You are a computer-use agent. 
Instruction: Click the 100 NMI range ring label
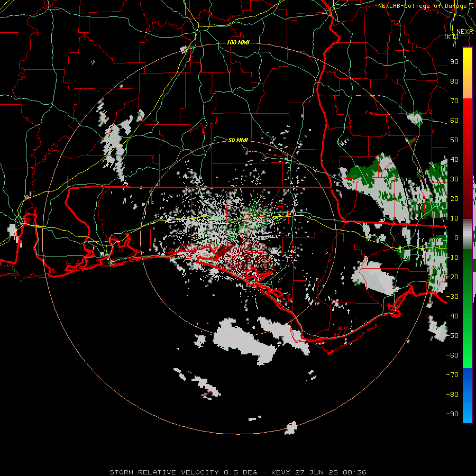[238, 42]
